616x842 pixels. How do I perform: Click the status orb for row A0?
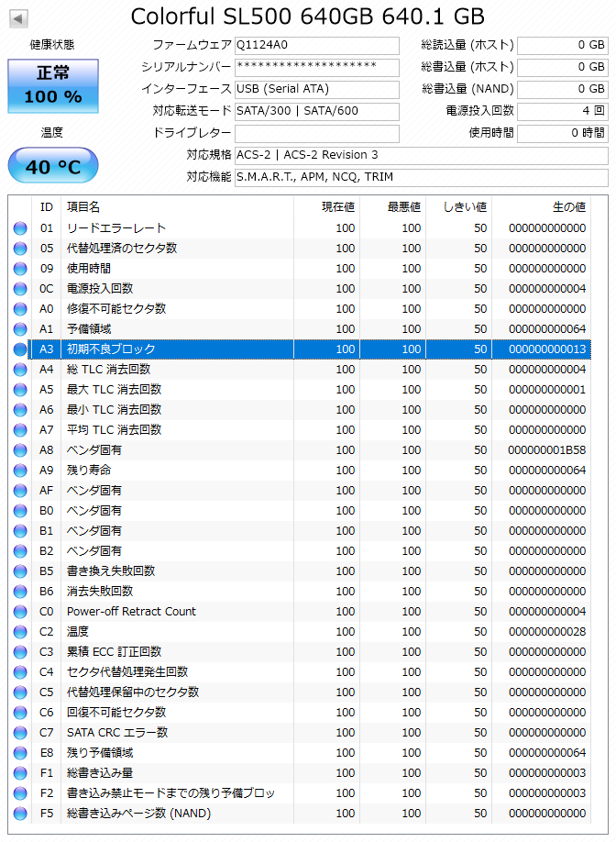tap(20, 309)
